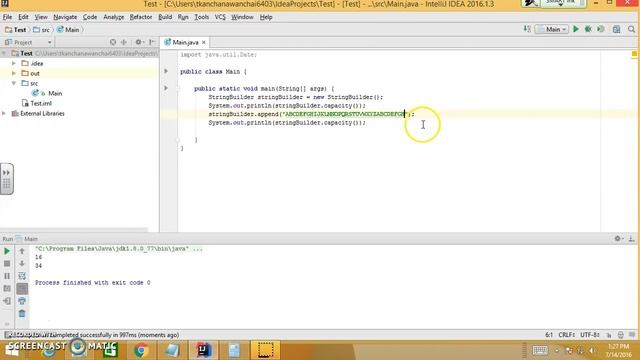Image resolution: width=640 pixels, height=360 pixels.
Task: Stop the process in Run panel
Action: (7, 264)
